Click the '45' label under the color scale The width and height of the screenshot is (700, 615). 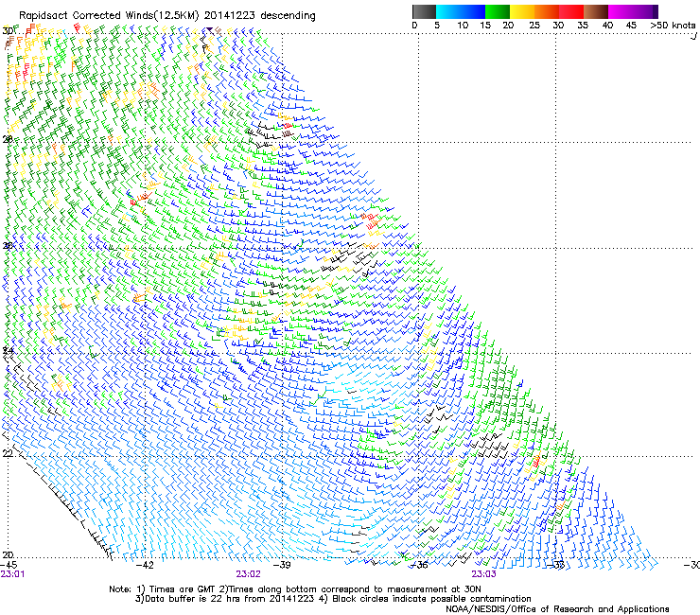point(631,26)
